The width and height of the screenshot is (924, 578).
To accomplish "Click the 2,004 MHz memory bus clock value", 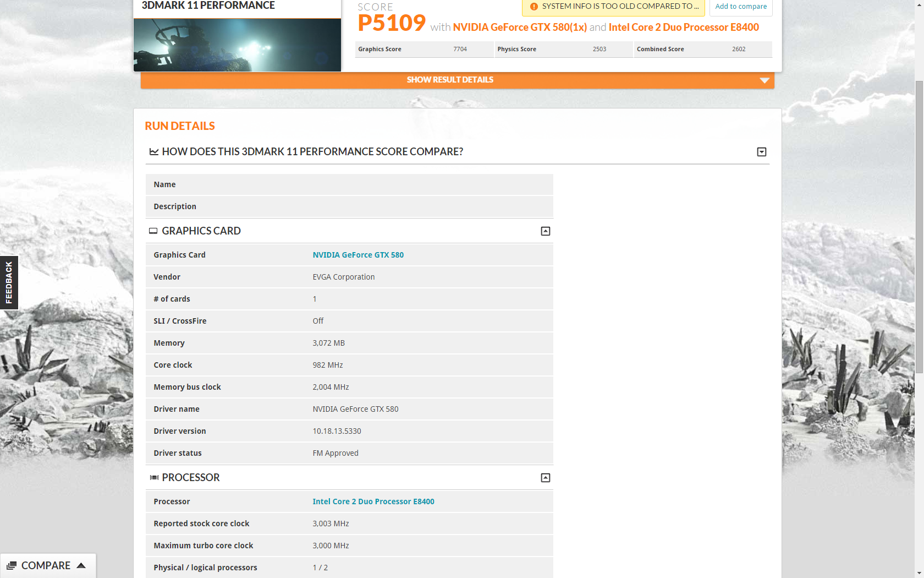I will pyautogui.click(x=331, y=387).
